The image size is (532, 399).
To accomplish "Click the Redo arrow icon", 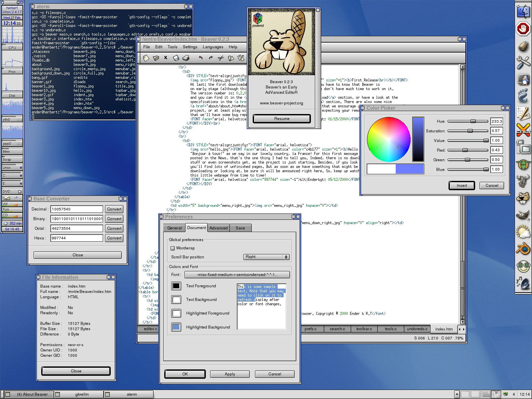I will [x=210, y=58].
